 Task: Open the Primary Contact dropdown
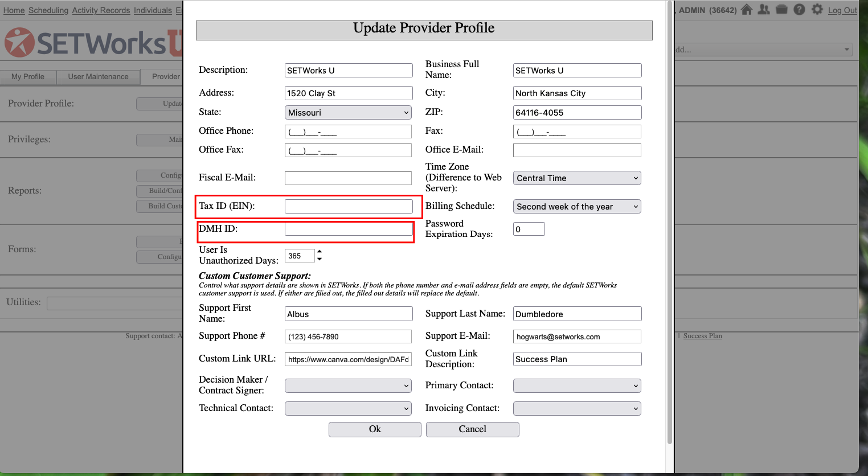(577, 386)
